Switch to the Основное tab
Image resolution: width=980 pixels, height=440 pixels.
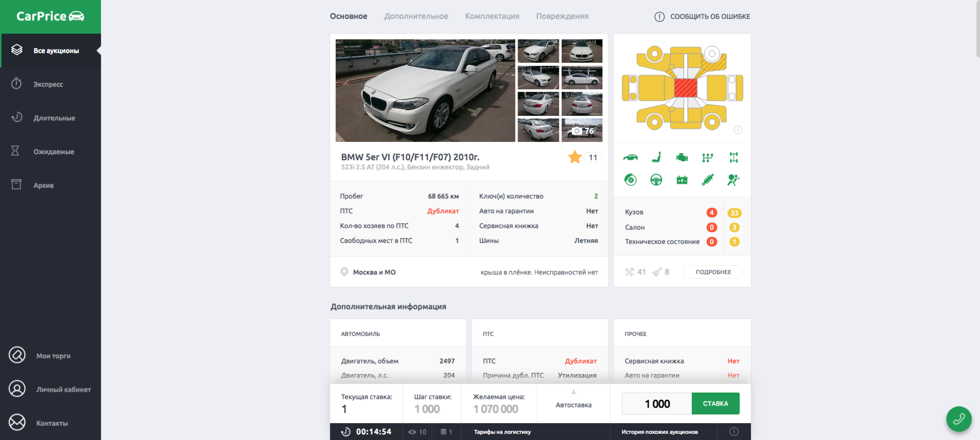coord(349,16)
